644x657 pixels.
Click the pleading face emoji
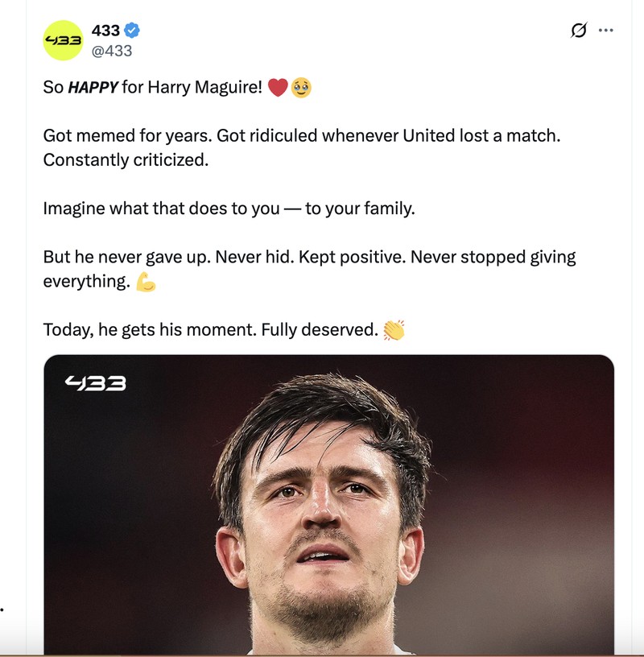(301, 87)
